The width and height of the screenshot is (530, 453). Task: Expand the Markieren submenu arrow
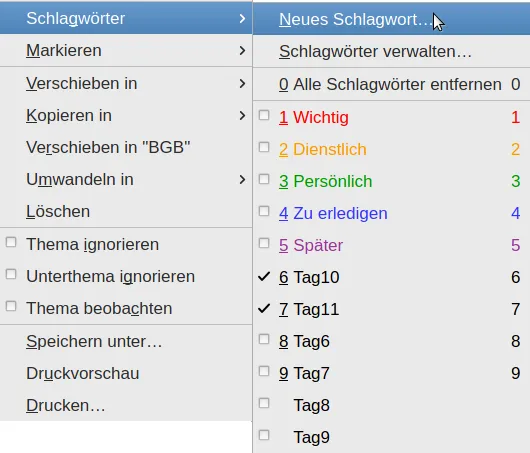click(x=242, y=51)
